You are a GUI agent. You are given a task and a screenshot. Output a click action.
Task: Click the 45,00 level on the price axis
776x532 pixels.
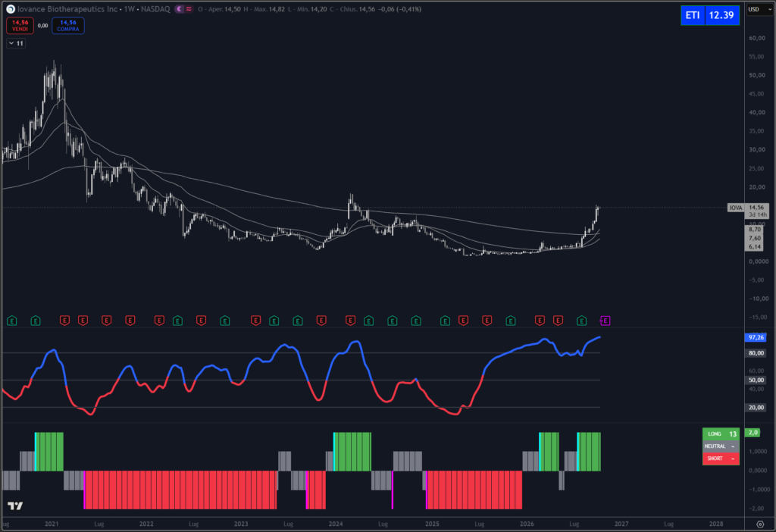757,94
